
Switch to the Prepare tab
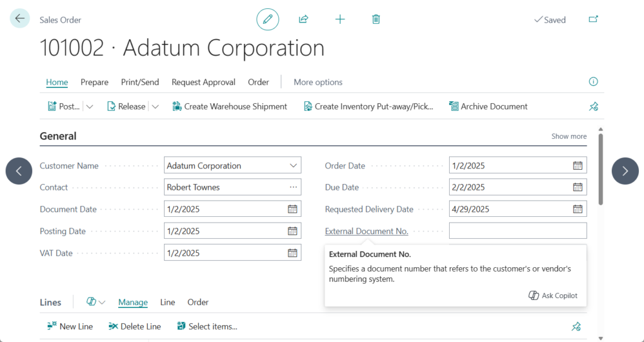pos(94,82)
